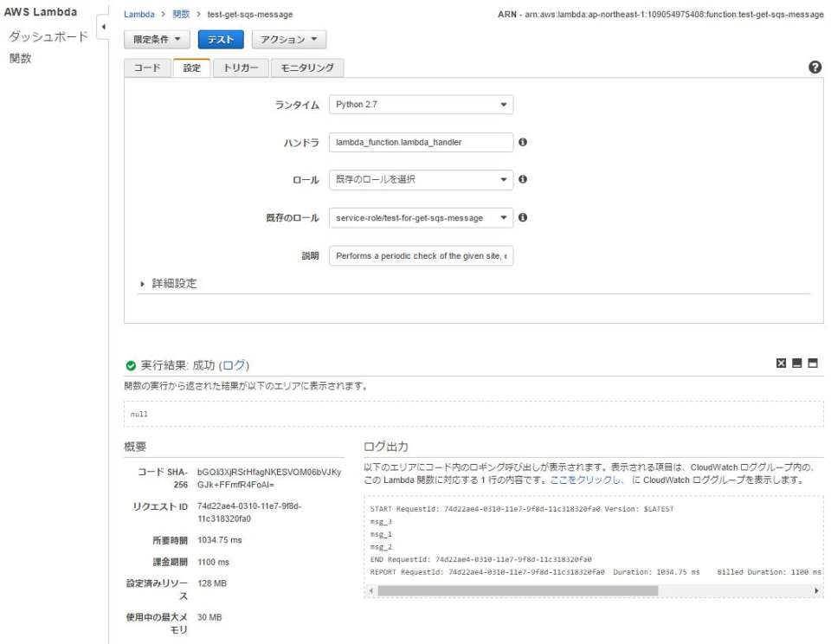The image size is (831, 644).
Task: Expand the 詳細設定 section
Action: [169, 284]
